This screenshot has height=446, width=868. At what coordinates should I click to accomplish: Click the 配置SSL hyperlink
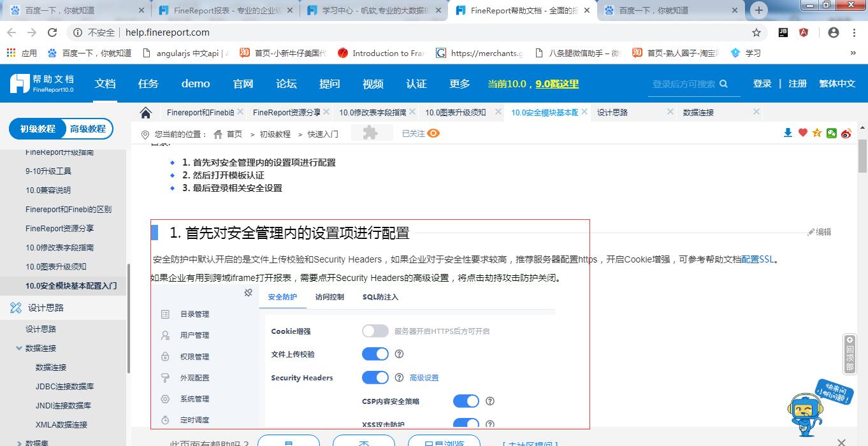758,259
